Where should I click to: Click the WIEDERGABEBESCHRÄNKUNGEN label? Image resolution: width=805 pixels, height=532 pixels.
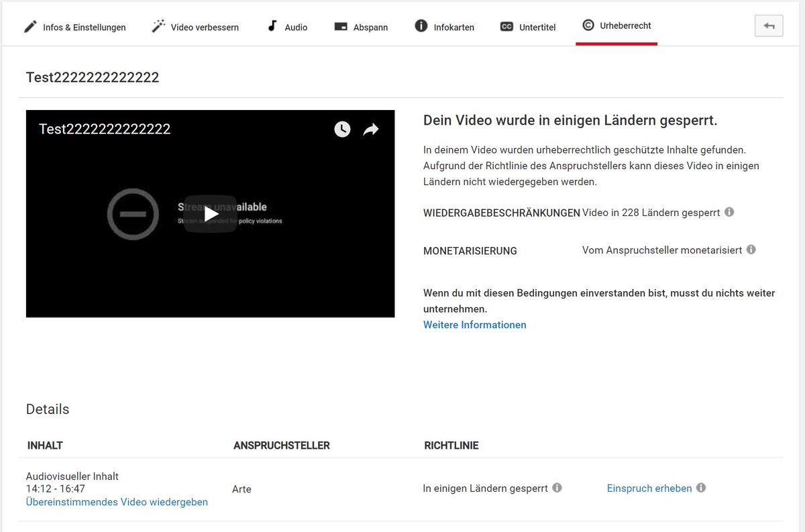[x=502, y=213]
